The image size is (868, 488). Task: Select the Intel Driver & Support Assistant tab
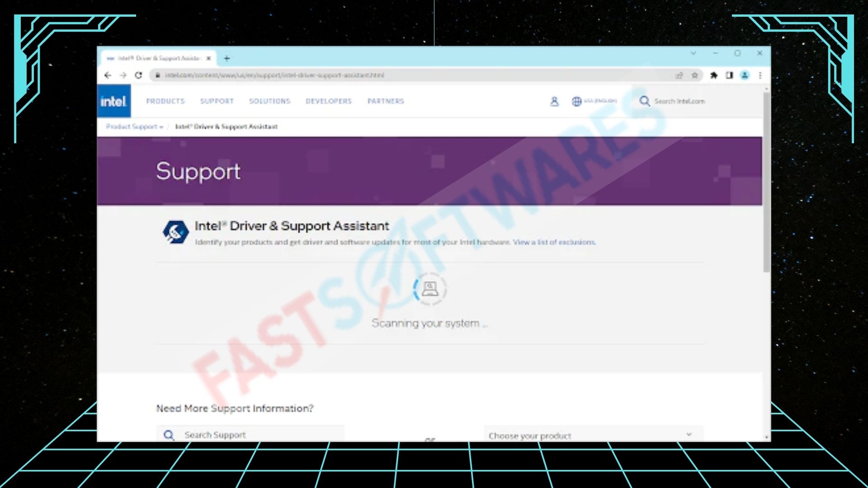[159, 58]
